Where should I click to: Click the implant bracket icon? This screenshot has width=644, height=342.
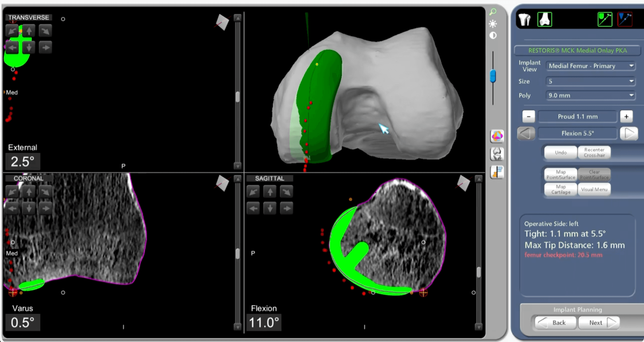pyautogui.click(x=497, y=172)
